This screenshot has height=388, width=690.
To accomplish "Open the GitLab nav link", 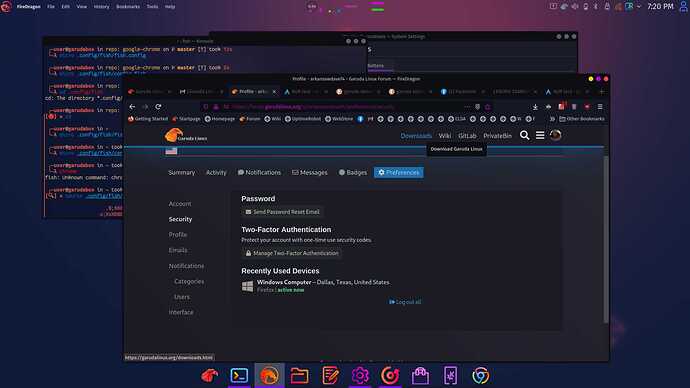I will pyautogui.click(x=467, y=136).
